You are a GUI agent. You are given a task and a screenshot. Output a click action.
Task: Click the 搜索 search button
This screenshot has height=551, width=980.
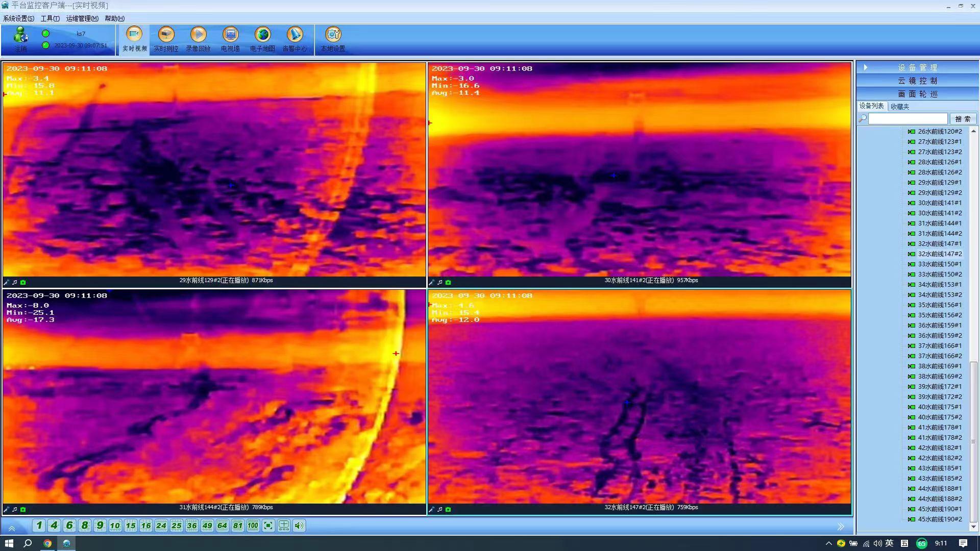pyautogui.click(x=963, y=119)
